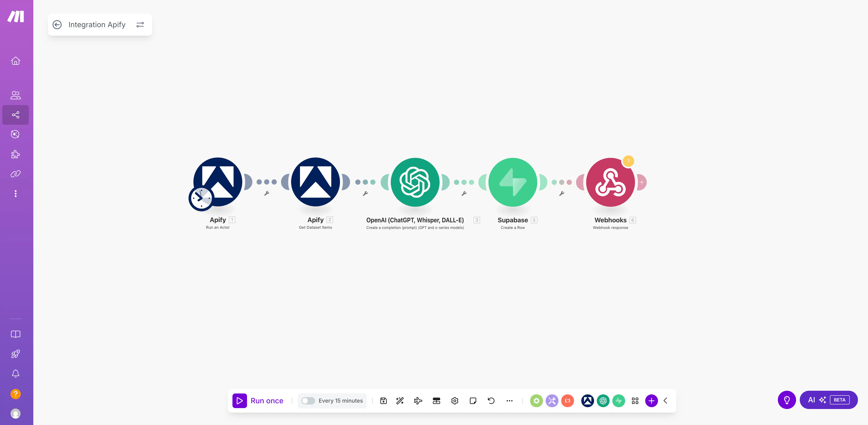Open the OpenAI completion module

click(x=415, y=182)
